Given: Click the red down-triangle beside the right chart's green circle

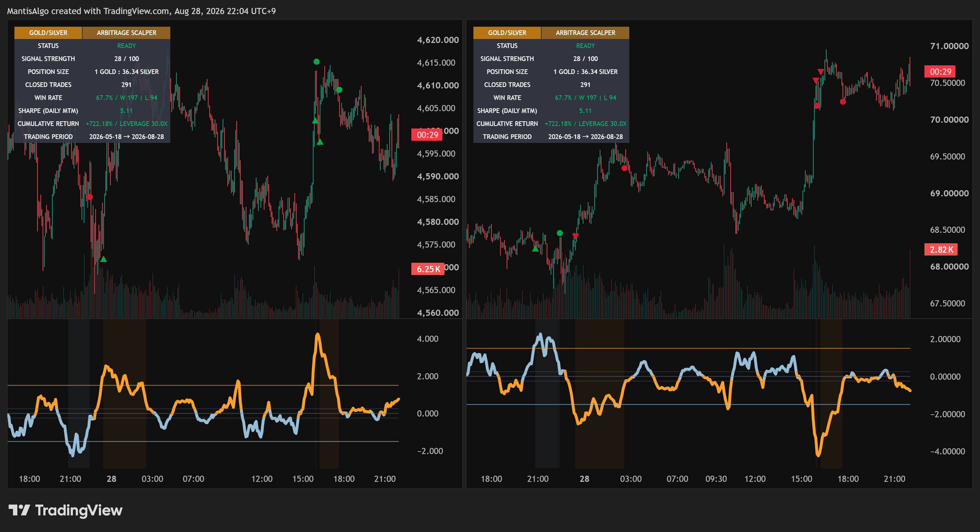Looking at the screenshot, I should pos(575,236).
